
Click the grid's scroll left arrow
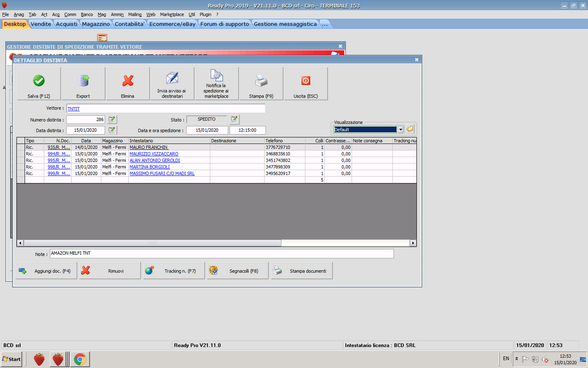[20, 243]
